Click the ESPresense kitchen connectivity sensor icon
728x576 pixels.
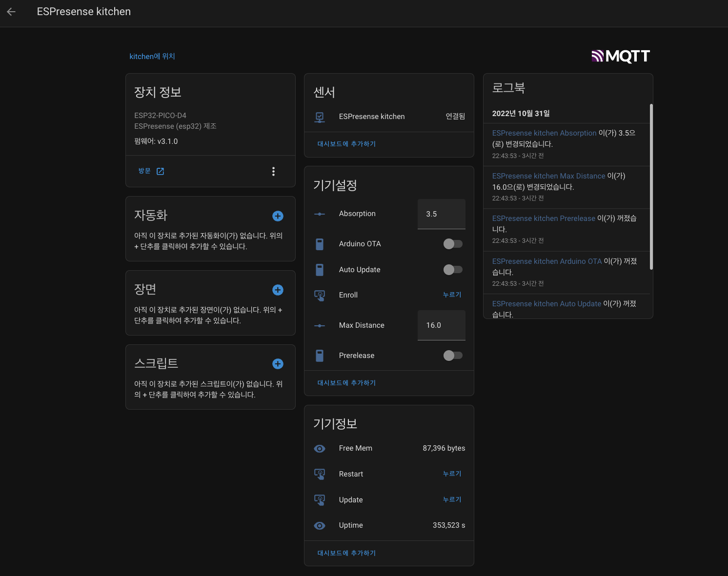(x=320, y=117)
